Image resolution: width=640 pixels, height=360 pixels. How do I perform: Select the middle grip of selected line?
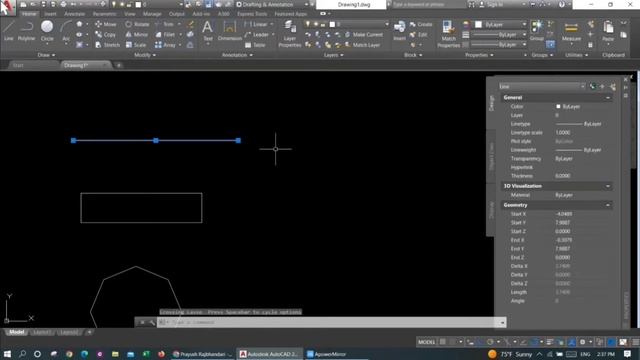[x=156, y=140]
